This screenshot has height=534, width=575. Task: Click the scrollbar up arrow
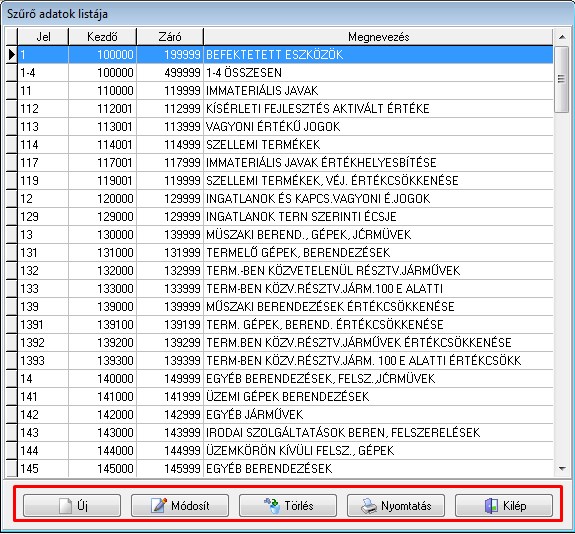coord(562,37)
